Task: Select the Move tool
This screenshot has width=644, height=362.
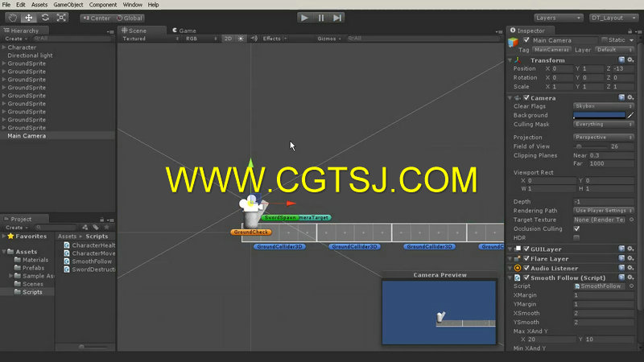Action: (29, 18)
